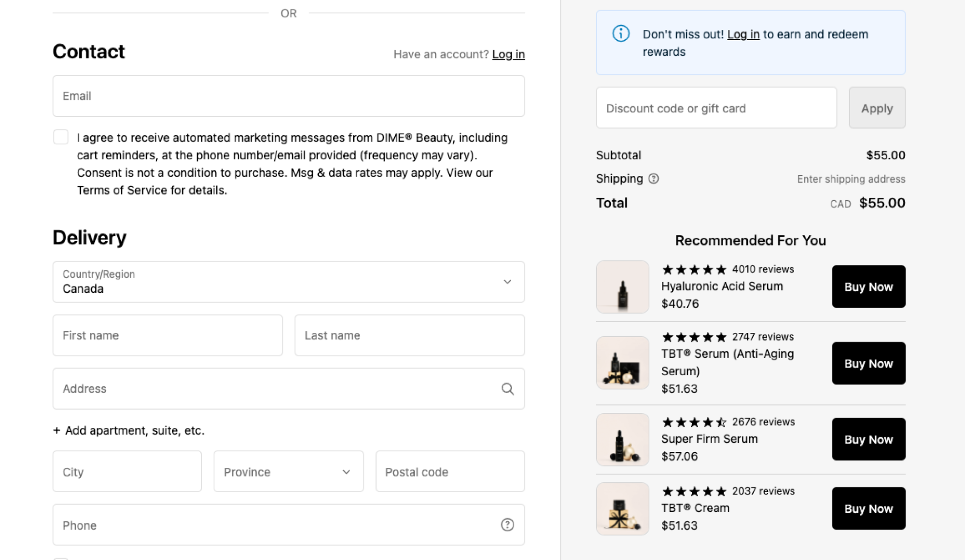Click Log in inside the rewards notice
965x560 pixels.
[742, 34]
